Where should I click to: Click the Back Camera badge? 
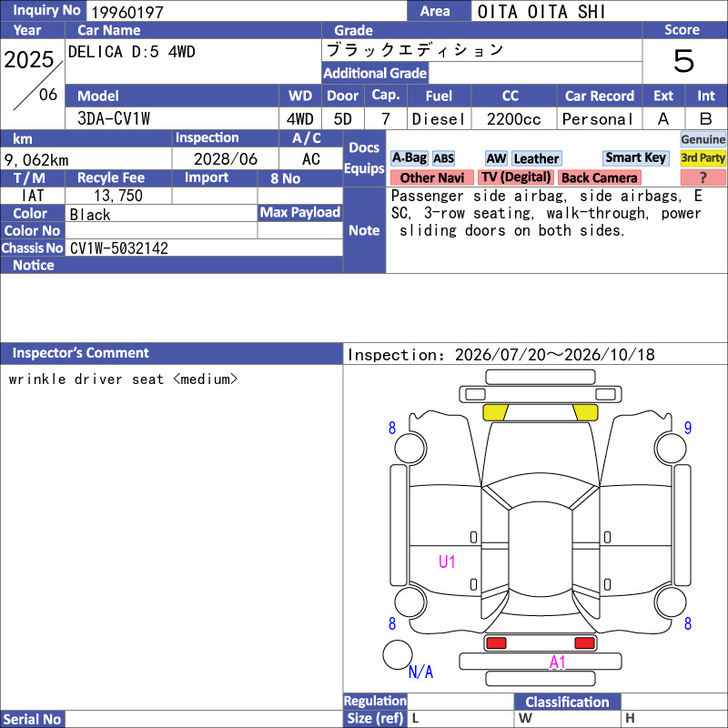(600, 177)
